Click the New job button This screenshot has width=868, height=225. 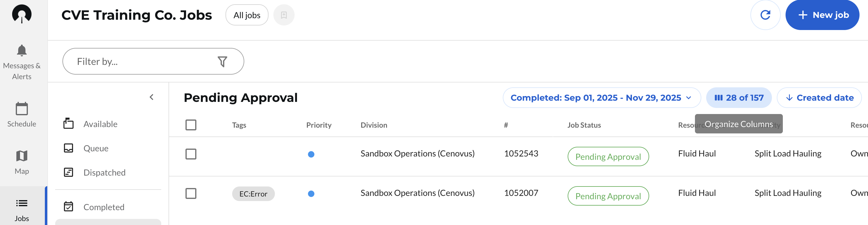coord(822,15)
